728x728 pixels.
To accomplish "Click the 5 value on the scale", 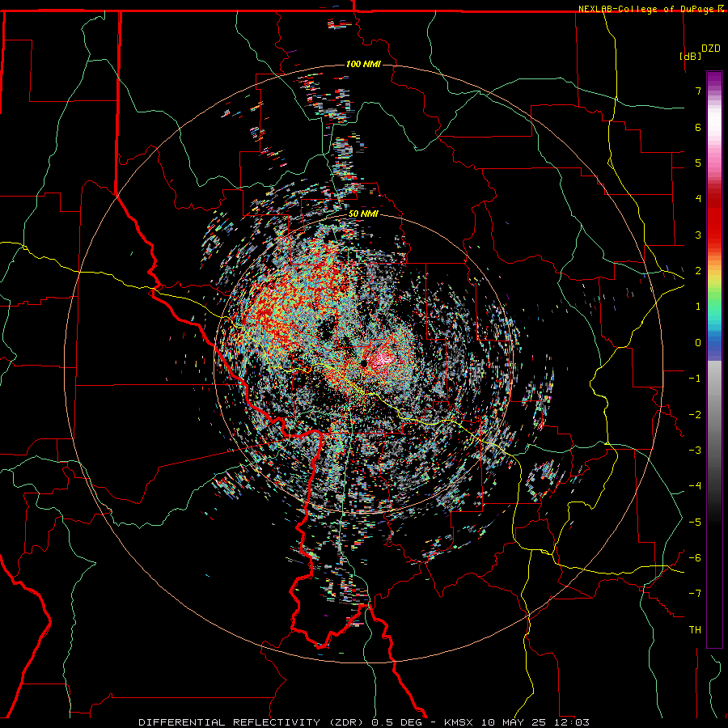I will pos(698,163).
